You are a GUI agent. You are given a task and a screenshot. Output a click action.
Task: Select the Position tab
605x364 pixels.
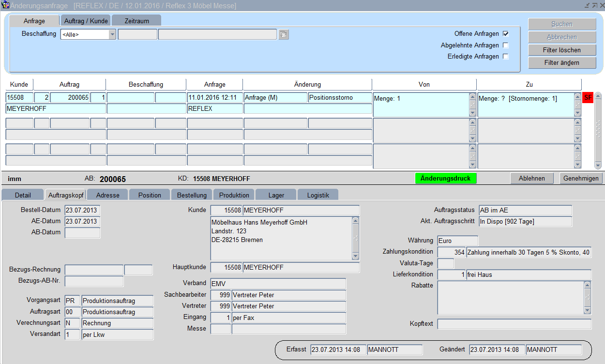pyautogui.click(x=150, y=195)
